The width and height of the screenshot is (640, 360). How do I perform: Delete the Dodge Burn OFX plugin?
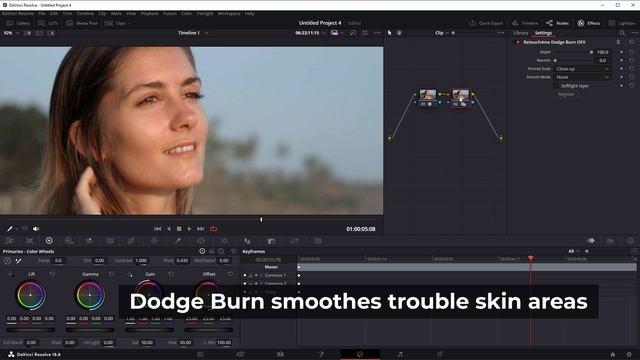[x=618, y=42]
